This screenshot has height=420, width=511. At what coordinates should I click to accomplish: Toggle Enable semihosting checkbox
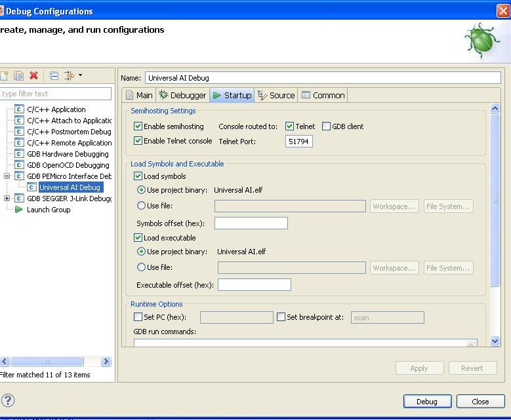point(138,126)
